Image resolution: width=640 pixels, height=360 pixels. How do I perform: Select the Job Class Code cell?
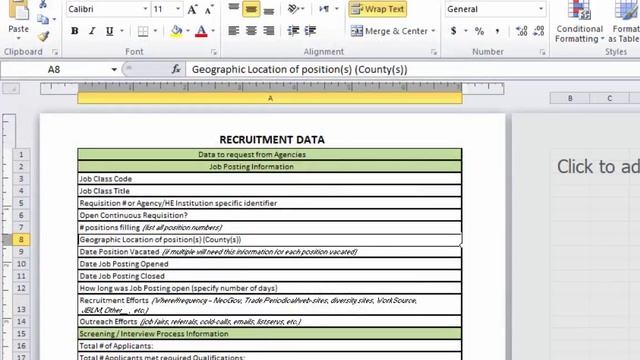click(269, 179)
